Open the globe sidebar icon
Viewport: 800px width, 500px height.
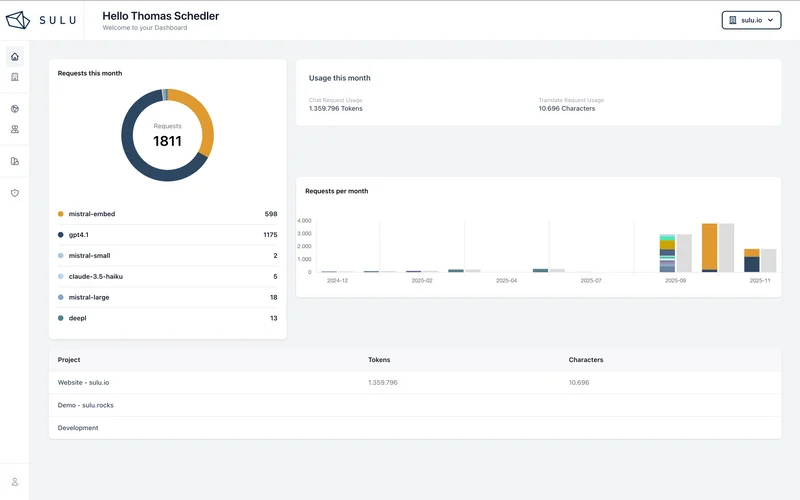[15, 109]
